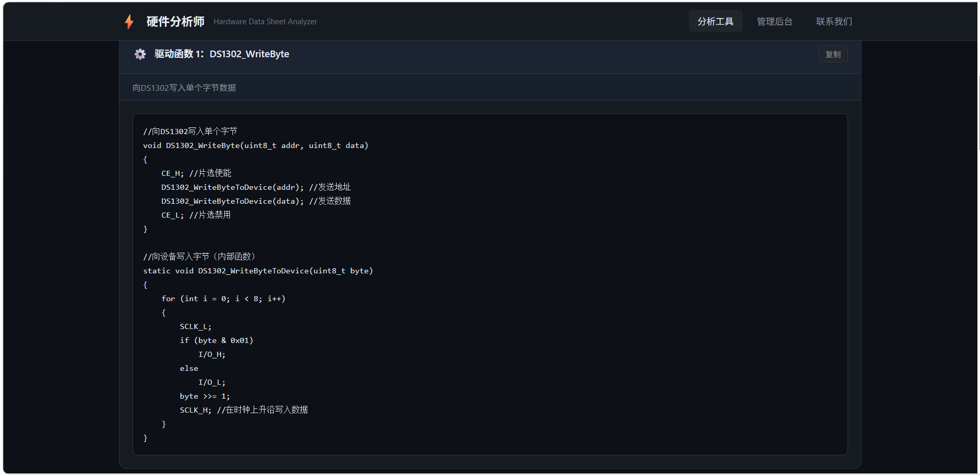Click the DS1302_WriteByteToDevice(data) code line

tap(256, 201)
